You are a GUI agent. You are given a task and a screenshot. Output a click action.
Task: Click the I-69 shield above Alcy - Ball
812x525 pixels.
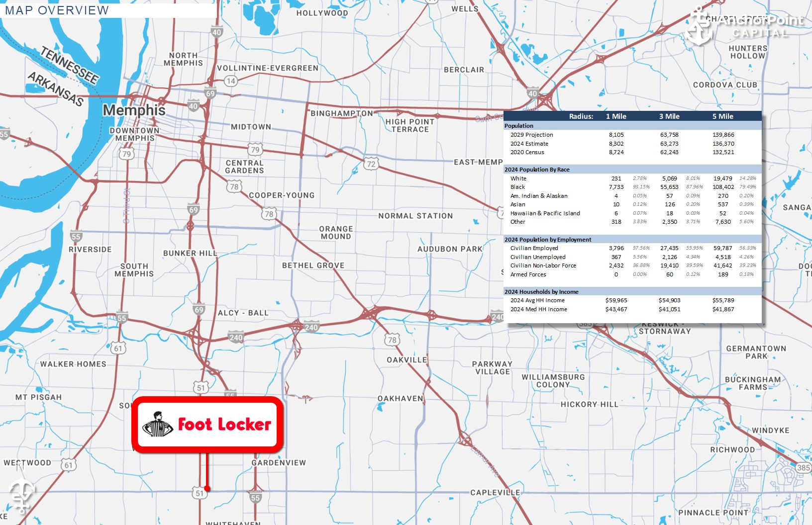199,310
